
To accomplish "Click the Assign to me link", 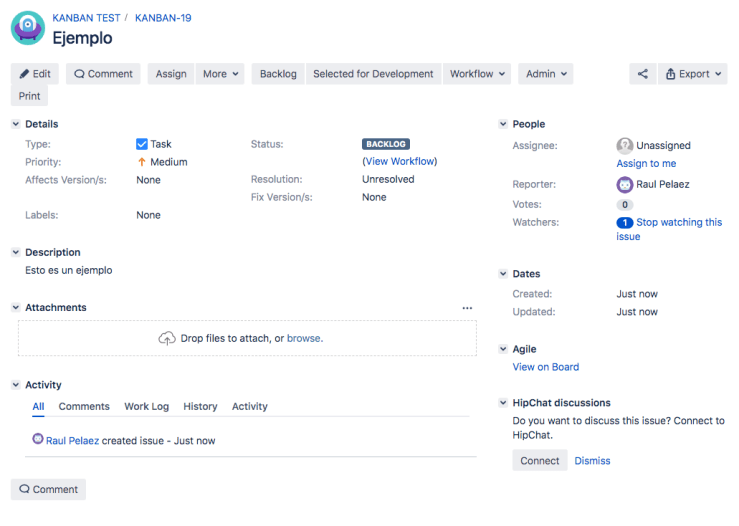I will point(646,164).
